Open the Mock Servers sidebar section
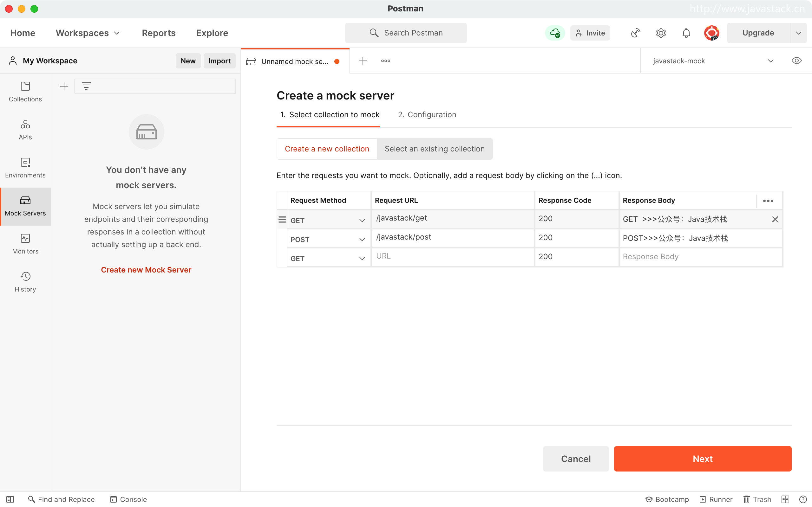The height and width of the screenshot is (507, 812). (x=25, y=206)
